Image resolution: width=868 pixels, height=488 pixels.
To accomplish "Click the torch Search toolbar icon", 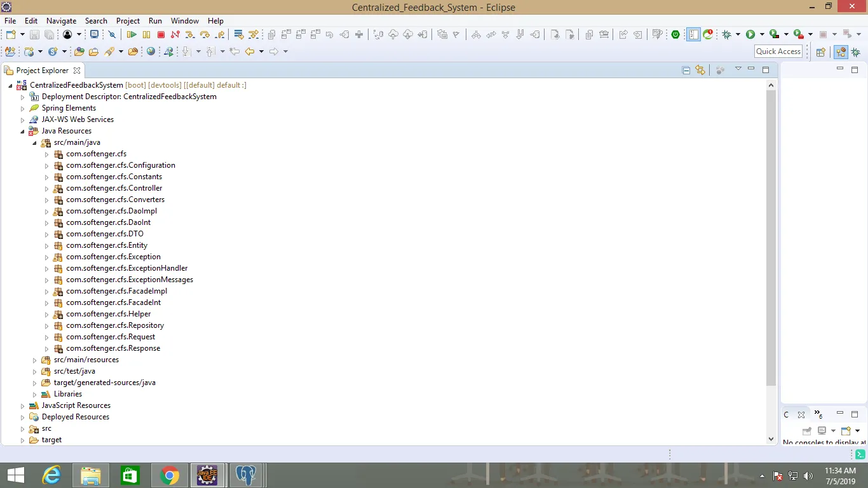I will (x=109, y=51).
